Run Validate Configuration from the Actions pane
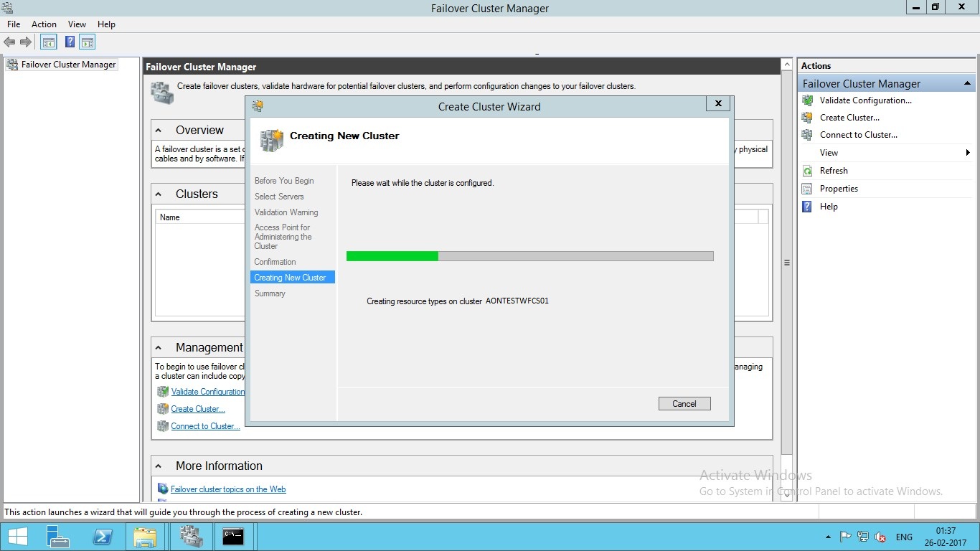The height and width of the screenshot is (551, 980). [x=866, y=100]
